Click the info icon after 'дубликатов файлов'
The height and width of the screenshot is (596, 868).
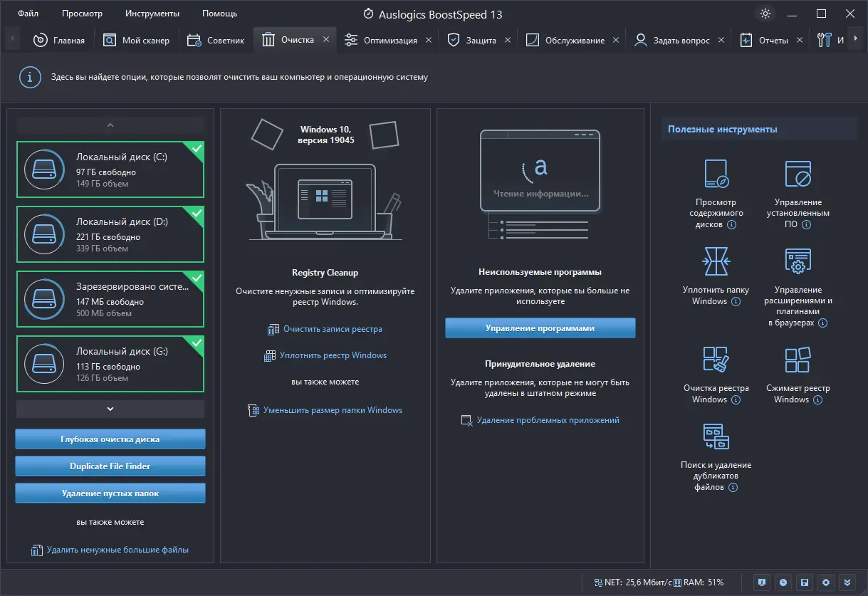(733, 488)
